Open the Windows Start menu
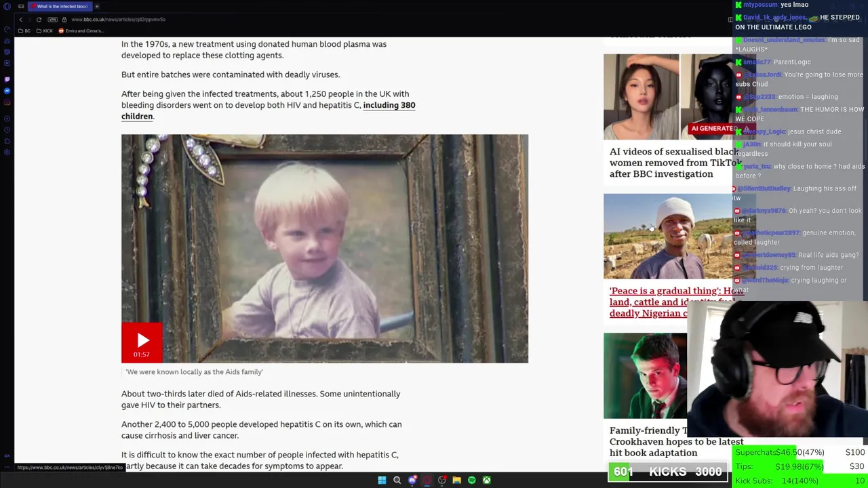The width and height of the screenshot is (868, 488). pyautogui.click(x=382, y=480)
